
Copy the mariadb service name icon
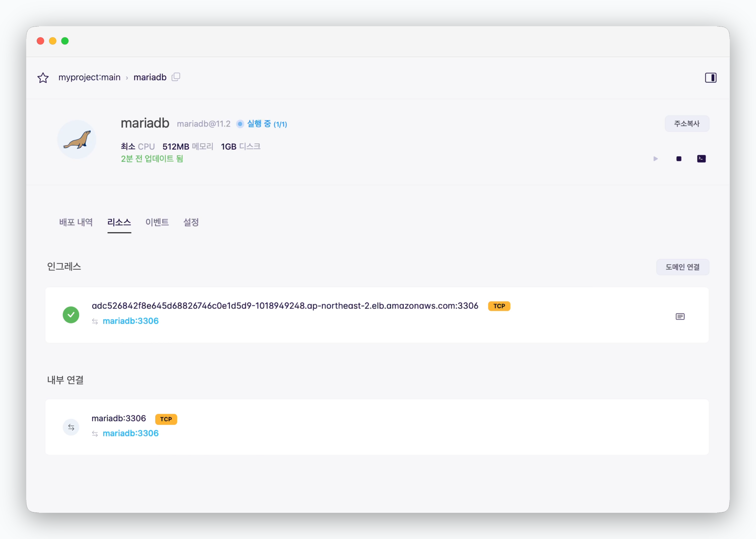pos(176,77)
